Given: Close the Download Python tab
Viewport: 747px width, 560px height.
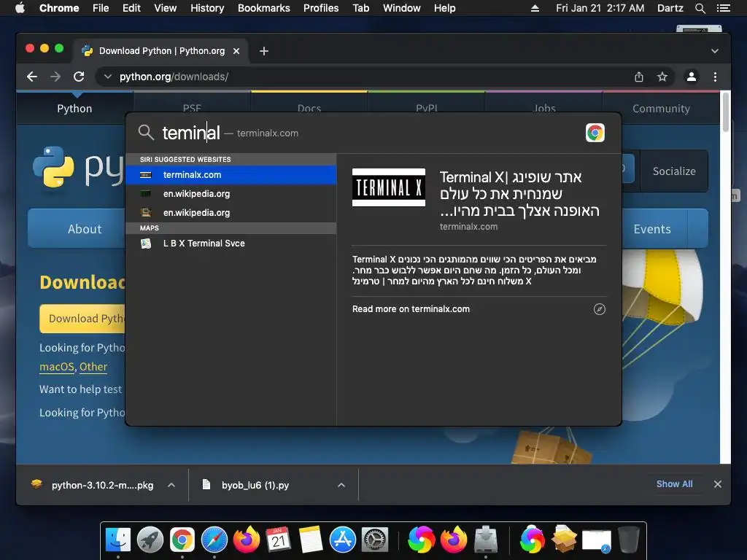Looking at the screenshot, I should pos(236,51).
